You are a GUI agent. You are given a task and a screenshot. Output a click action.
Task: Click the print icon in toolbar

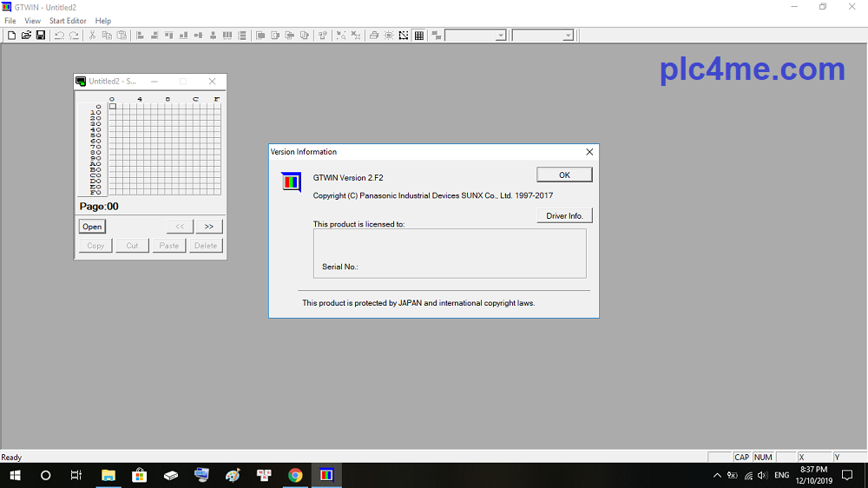374,36
